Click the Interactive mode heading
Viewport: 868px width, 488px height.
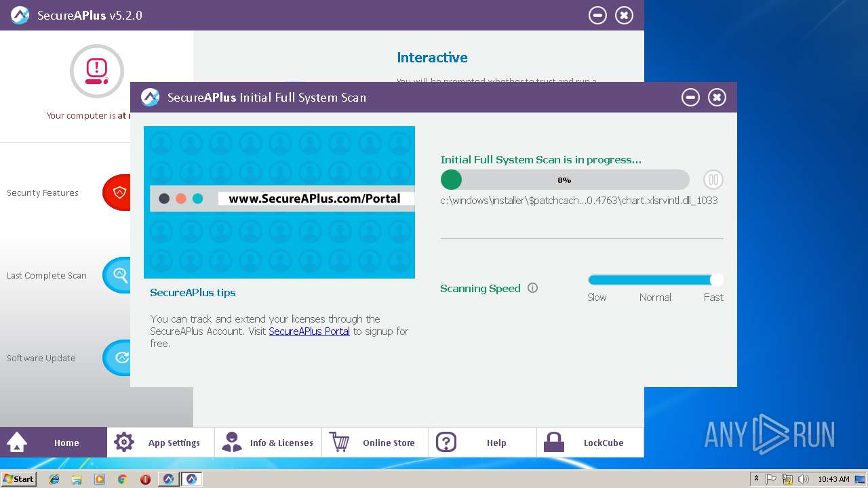point(432,58)
